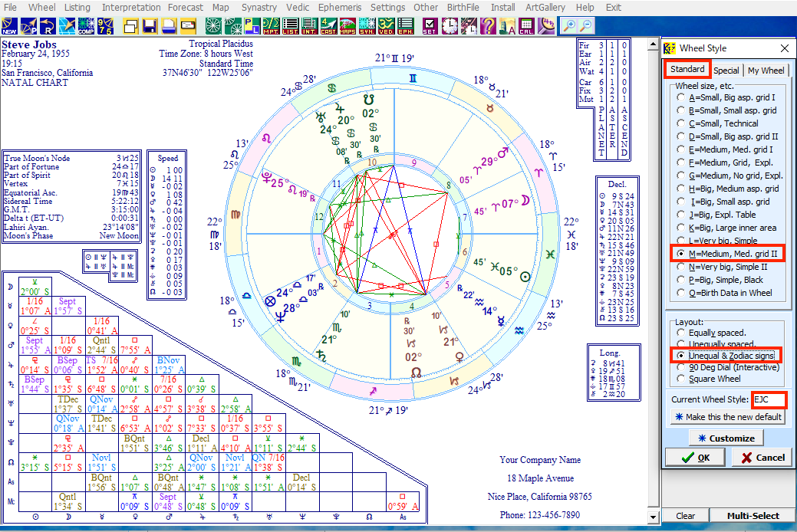Click the floppy disk save icon
The image size is (797, 532).
150,26
